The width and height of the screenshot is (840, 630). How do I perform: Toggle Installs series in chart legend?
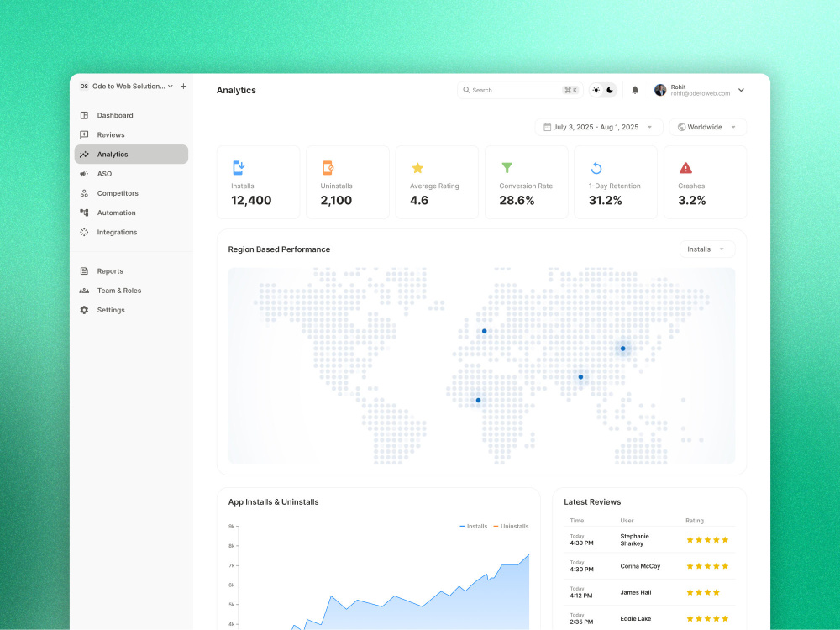474,526
